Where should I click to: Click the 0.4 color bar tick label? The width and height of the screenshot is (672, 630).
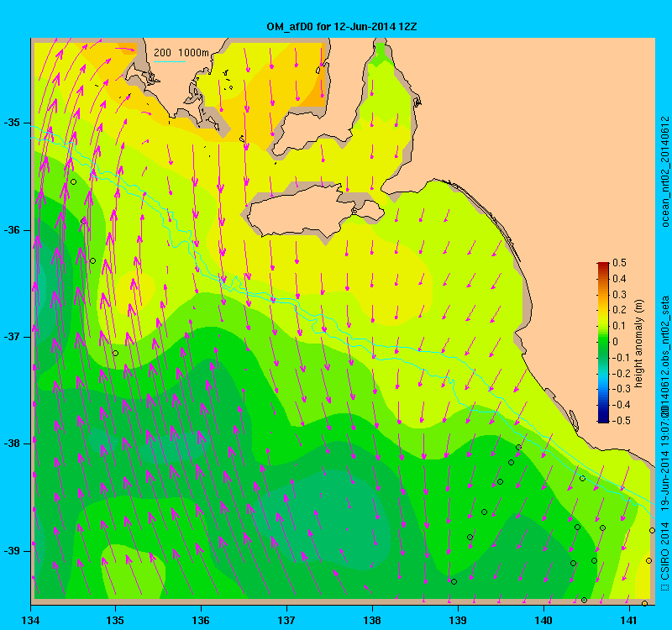[x=620, y=279]
